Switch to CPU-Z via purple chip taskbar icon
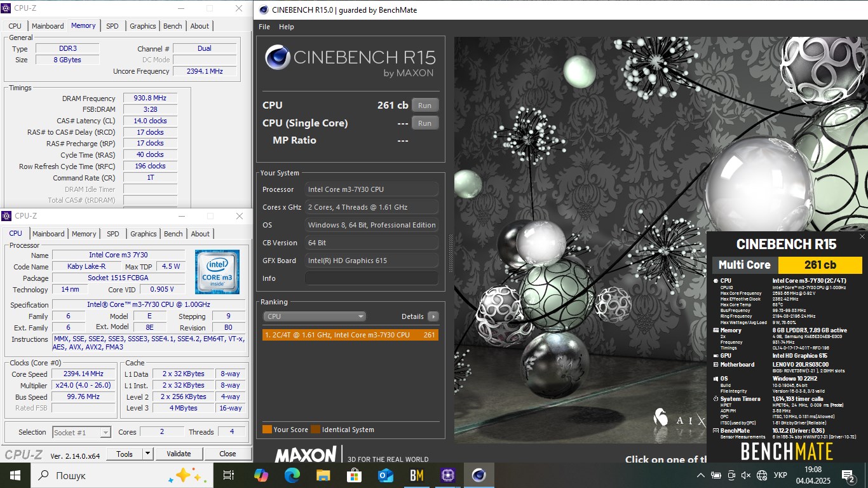This screenshot has height=488, width=868. pyautogui.click(x=448, y=475)
